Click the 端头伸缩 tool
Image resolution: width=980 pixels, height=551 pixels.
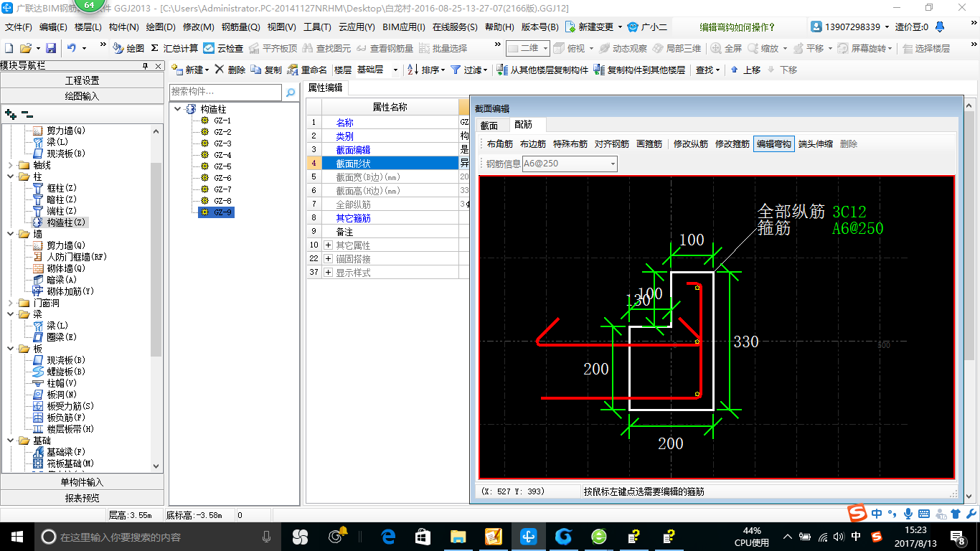(816, 144)
